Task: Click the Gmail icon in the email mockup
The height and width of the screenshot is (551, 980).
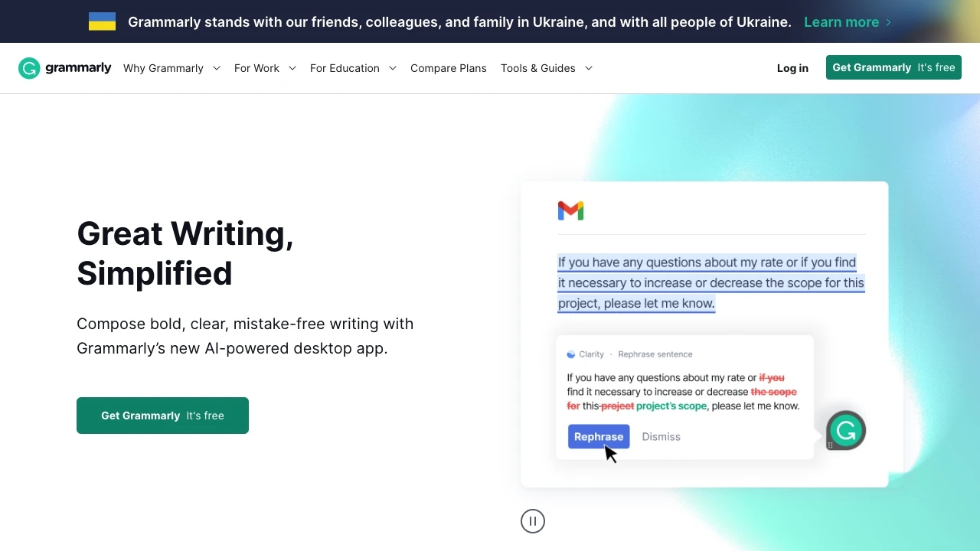Action: pyautogui.click(x=570, y=210)
